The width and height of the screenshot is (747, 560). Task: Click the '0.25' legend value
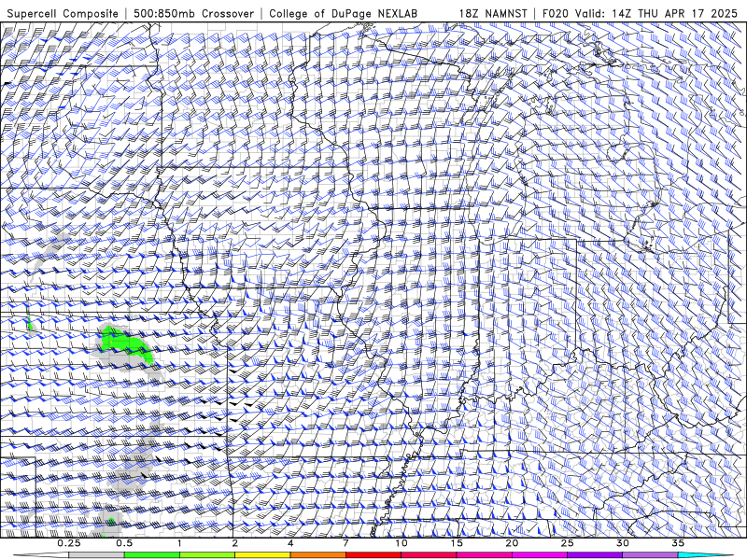tap(69, 543)
